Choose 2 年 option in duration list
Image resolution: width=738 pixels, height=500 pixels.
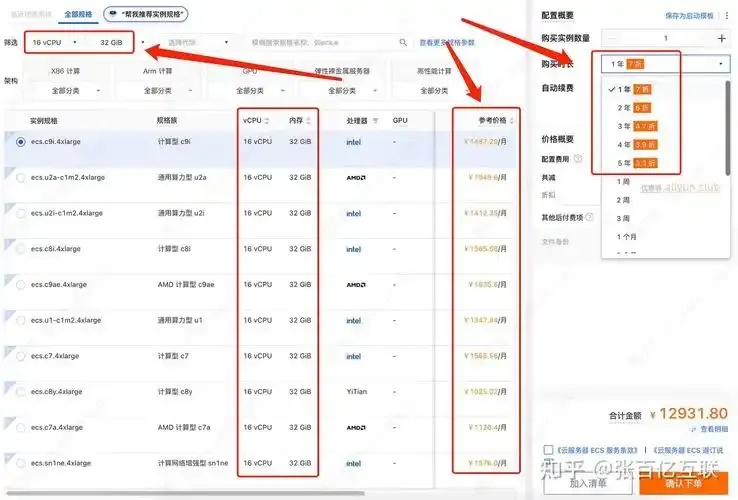pyautogui.click(x=665, y=108)
